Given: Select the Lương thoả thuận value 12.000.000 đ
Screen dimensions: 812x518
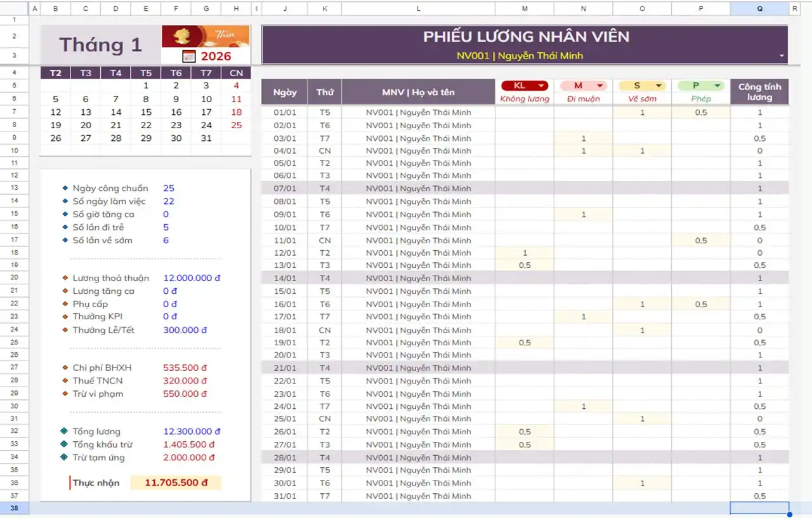Looking at the screenshot, I should 192,278.
